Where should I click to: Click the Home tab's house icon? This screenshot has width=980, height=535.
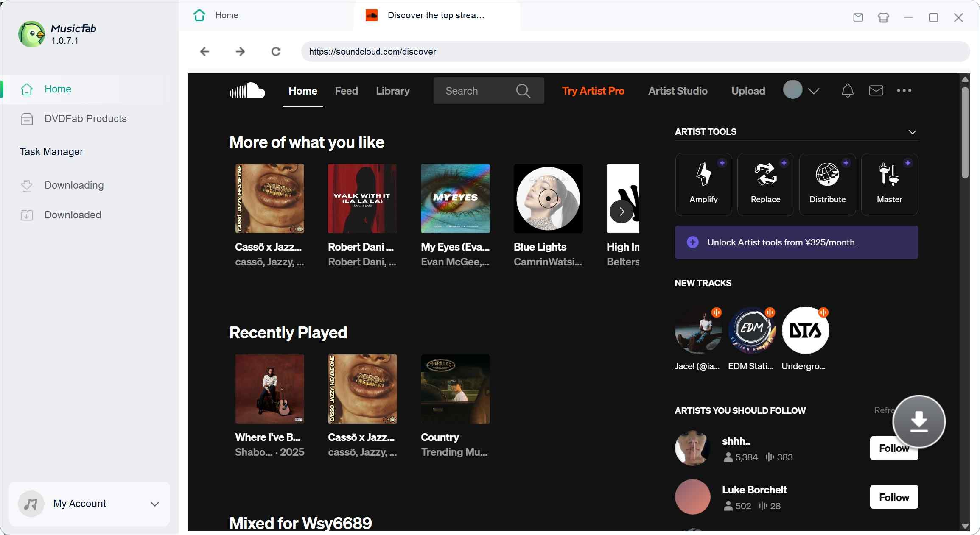(x=199, y=15)
